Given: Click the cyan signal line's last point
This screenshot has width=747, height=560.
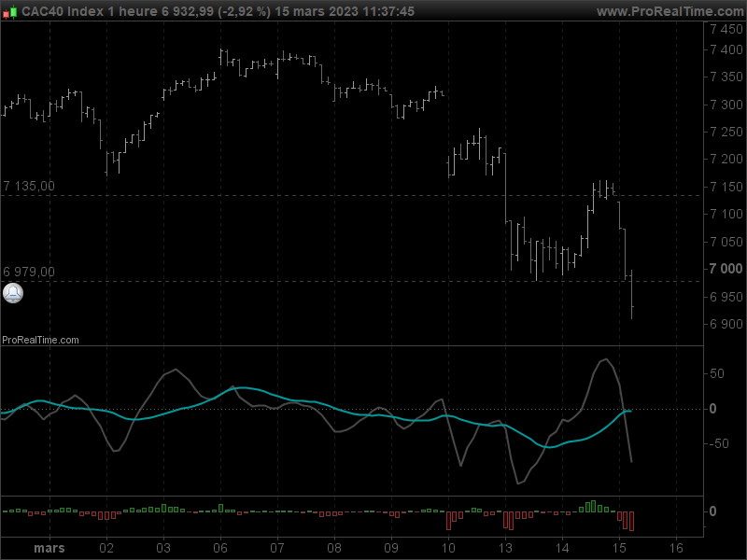Looking at the screenshot, I should (x=630, y=411).
